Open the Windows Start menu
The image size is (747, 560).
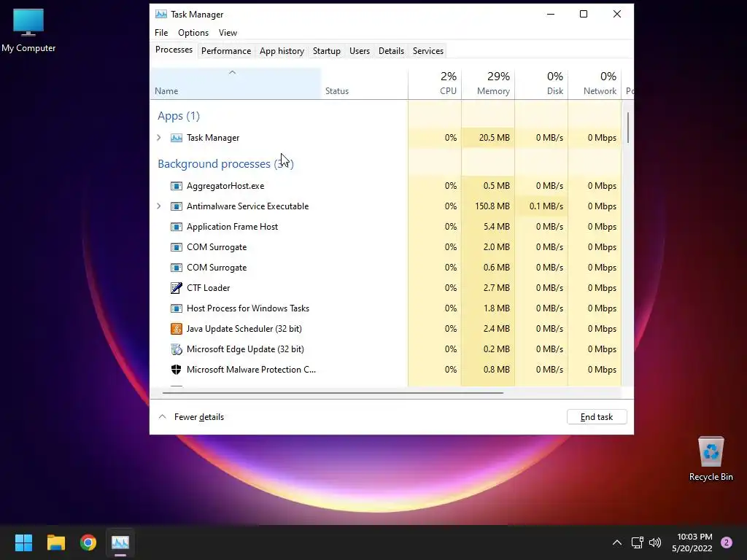[x=23, y=542]
